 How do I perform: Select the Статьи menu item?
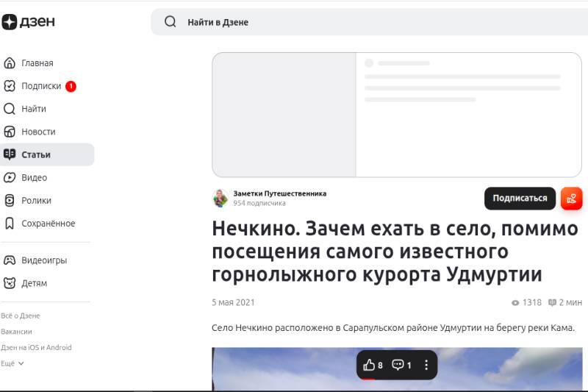[x=47, y=154]
